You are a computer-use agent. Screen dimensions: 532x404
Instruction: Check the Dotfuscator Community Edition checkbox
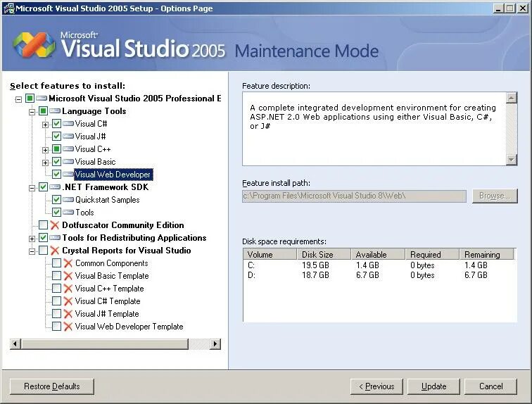43,225
